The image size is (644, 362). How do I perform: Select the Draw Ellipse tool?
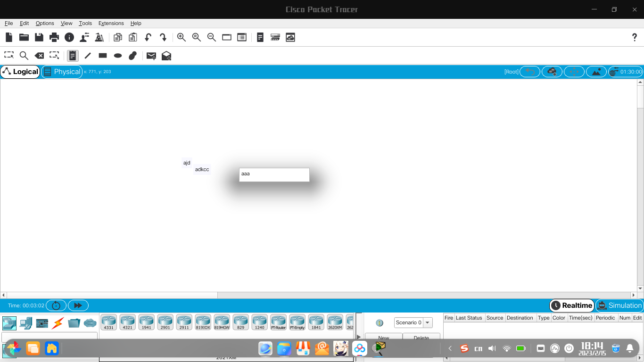pos(117,56)
